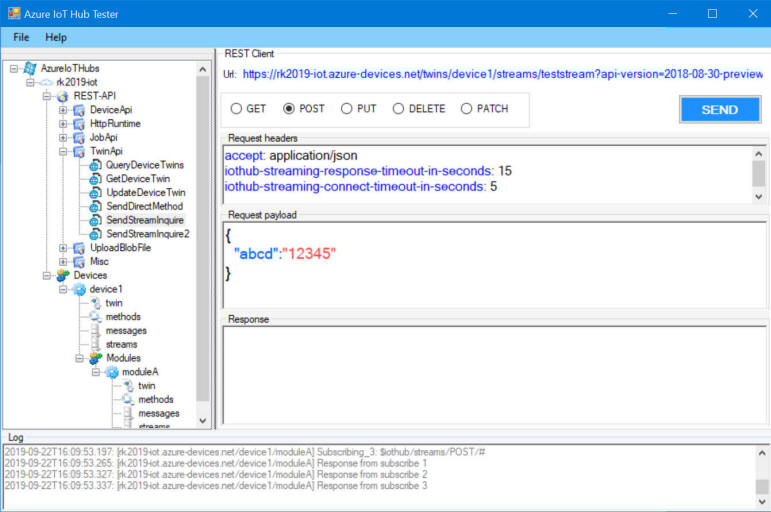Click the AzureIoTHubs root node icon
This screenshot has height=512, width=771.
30,68
